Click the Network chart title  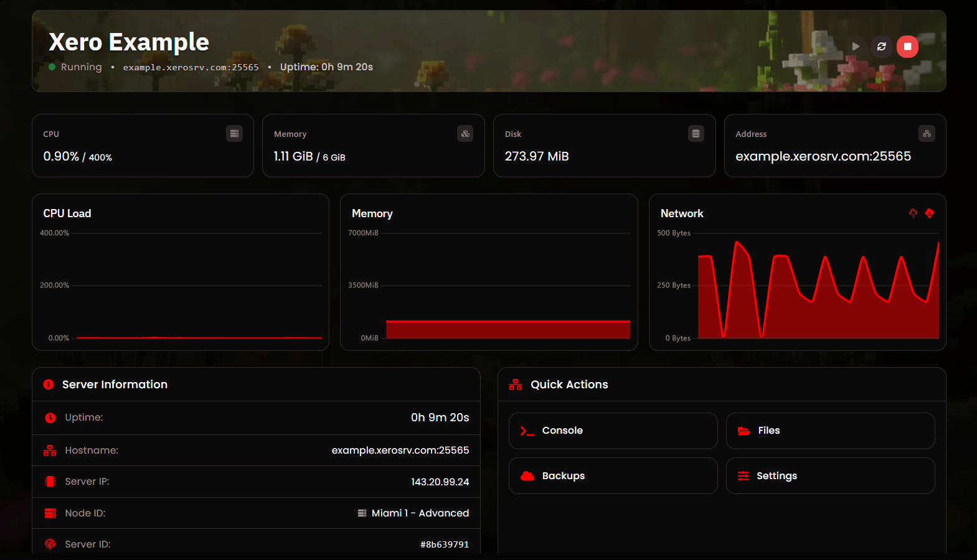[682, 213]
